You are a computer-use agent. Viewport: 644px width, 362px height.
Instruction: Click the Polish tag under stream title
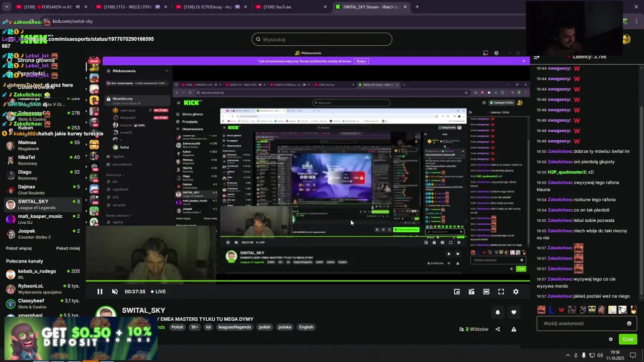point(177,327)
